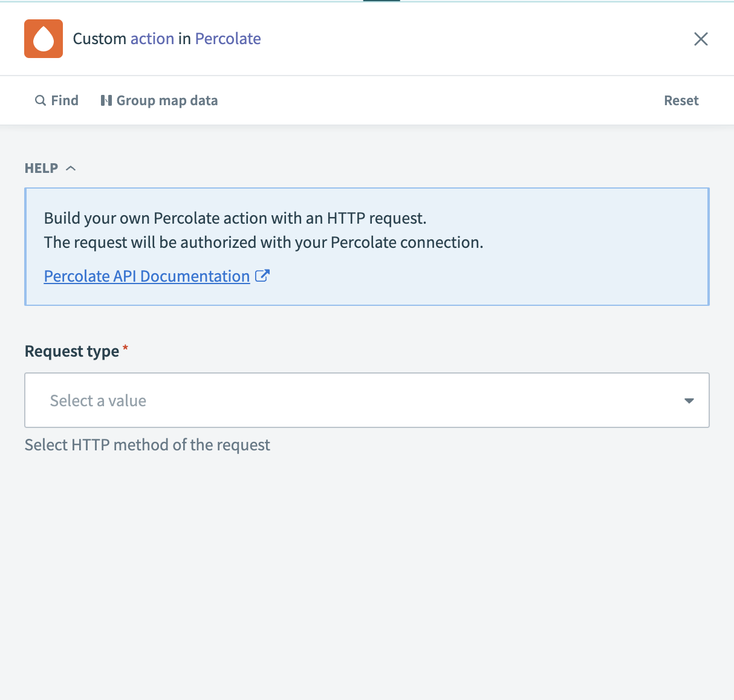Click the external link icon beside API Documentation
Image resolution: width=734 pixels, height=700 pixels.
click(x=262, y=276)
